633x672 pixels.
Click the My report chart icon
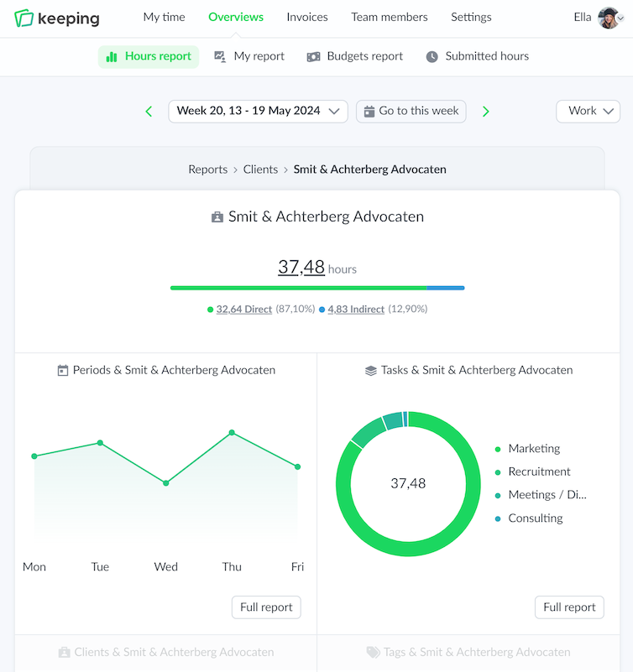pos(220,56)
